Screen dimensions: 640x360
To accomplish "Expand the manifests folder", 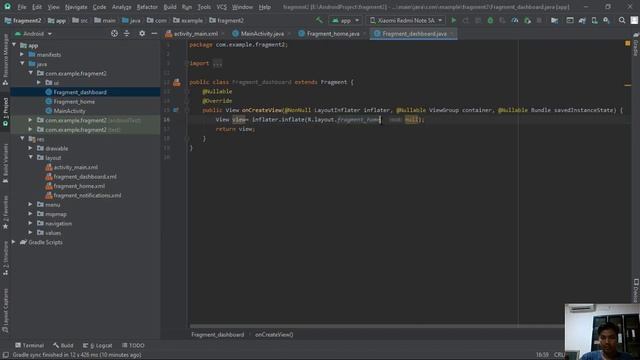I will pyautogui.click(x=22, y=54).
